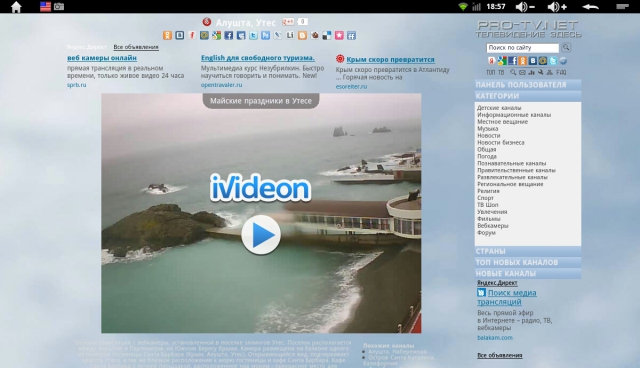The height and width of the screenshot is (368, 640).
Task: Share via FriendFeed 'ff' icon
Action: coord(351,35)
